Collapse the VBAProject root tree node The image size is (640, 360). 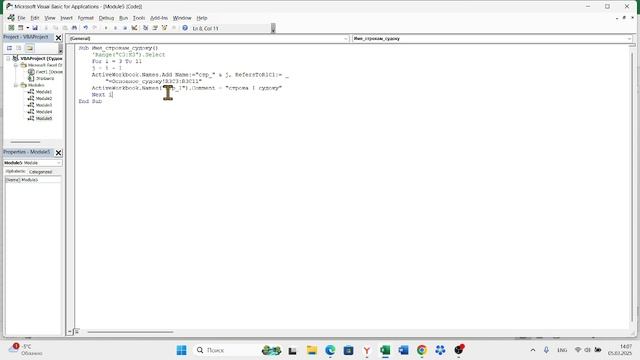pyautogui.click(x=8, y=59)
